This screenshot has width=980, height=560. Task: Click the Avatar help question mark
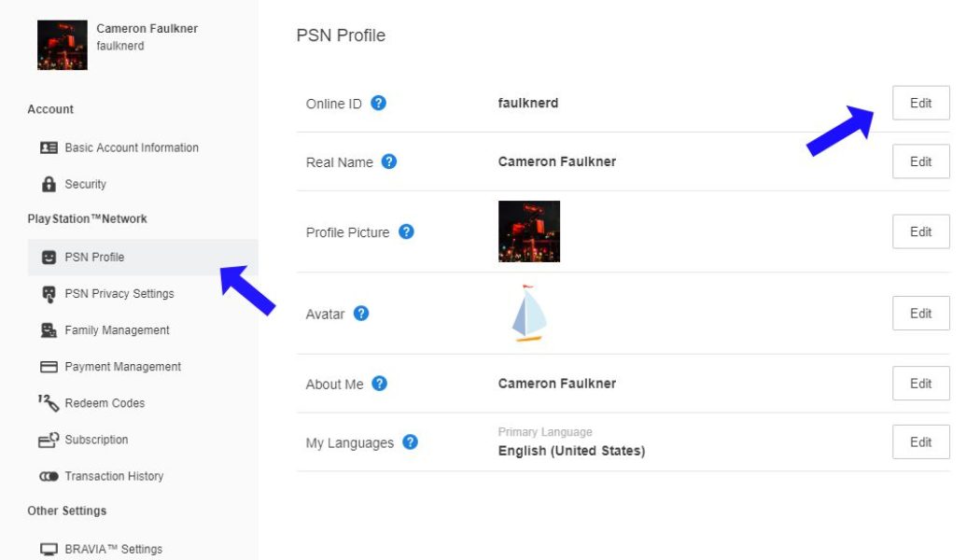pos(364,314)
